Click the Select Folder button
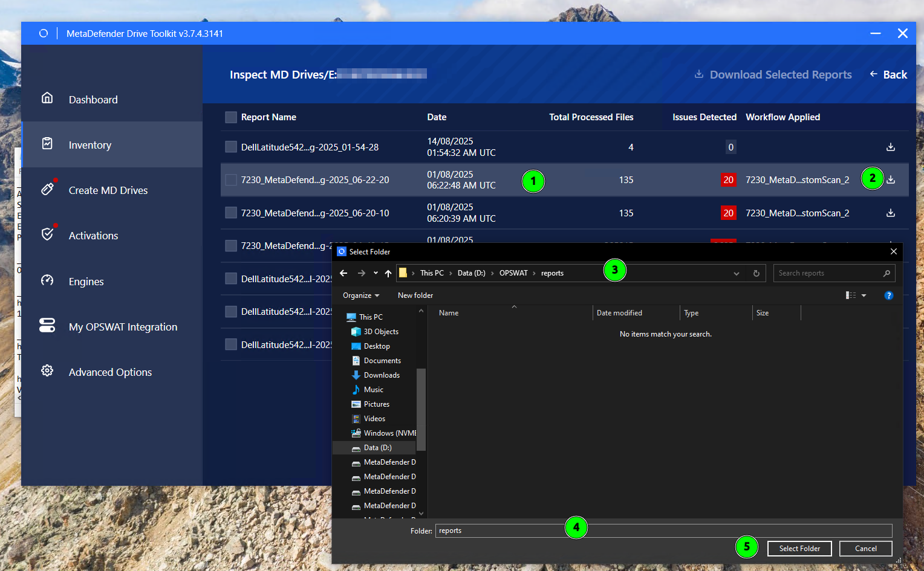924x571 pixels. tap(799, 549)
